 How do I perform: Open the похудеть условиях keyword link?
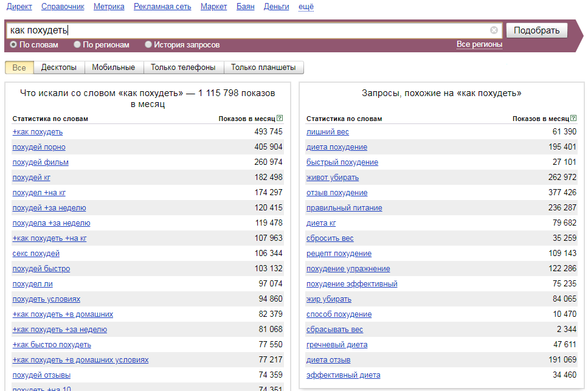pos(46,299)
